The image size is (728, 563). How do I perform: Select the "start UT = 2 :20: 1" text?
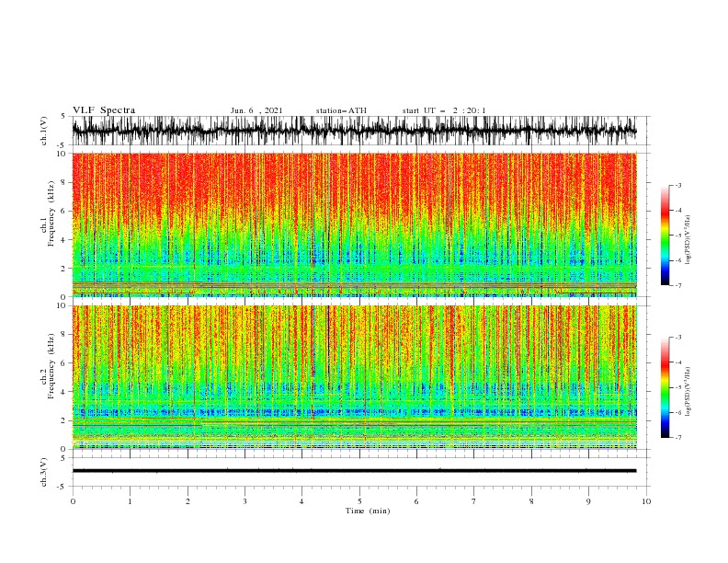[444, 110]
